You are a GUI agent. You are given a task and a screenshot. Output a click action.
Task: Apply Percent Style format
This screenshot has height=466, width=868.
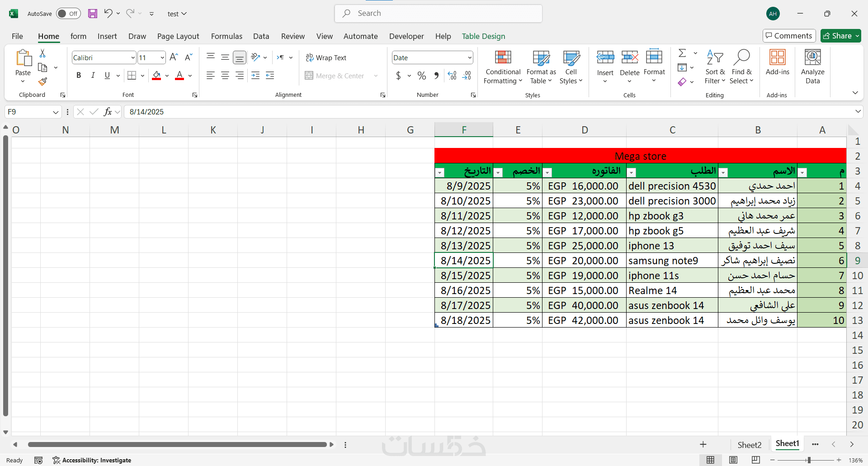coord(422,76)
